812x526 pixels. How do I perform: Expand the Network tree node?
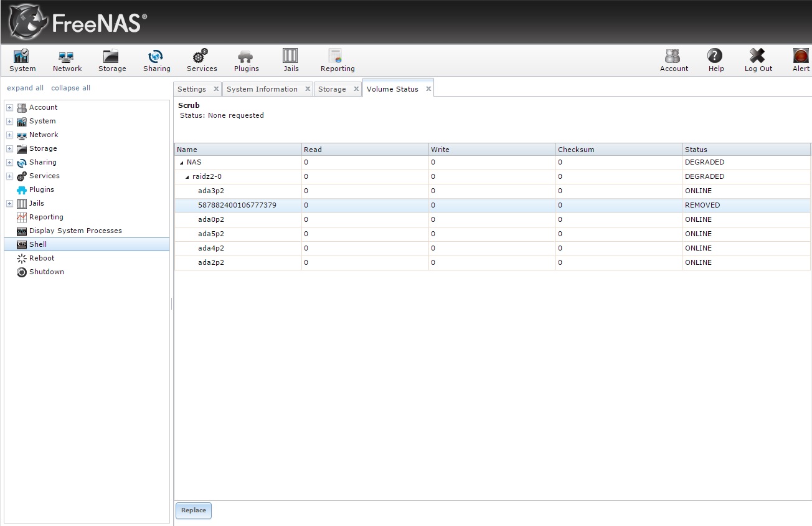(9, 135)
